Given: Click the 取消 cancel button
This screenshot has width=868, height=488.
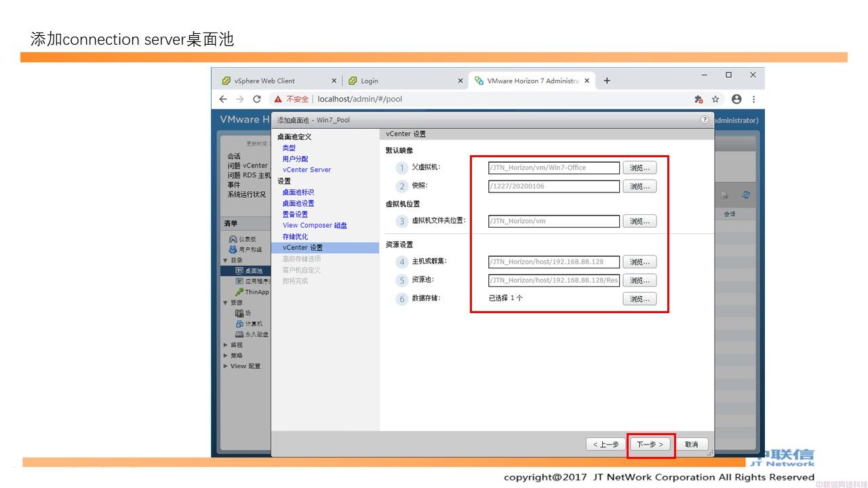Looking at the screenshot, I should (692, 445).
